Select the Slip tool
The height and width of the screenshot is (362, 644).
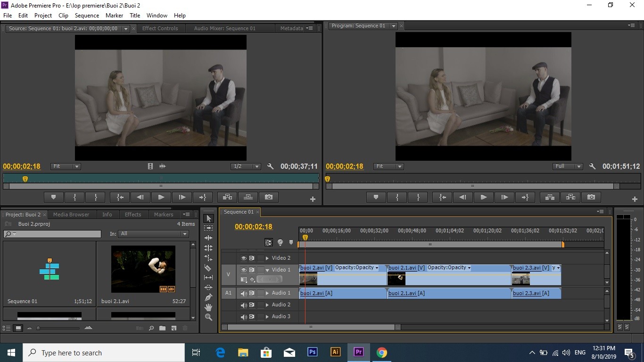click(208, 278)
